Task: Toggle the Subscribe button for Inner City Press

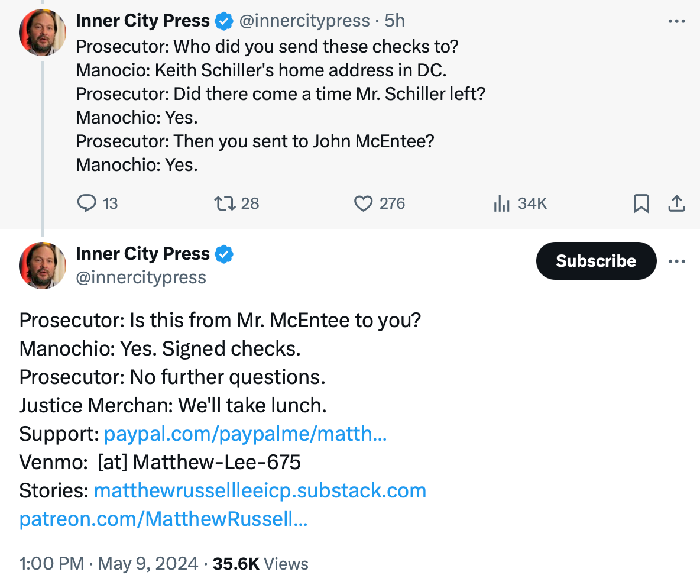Action: click(x=596, y=260)
